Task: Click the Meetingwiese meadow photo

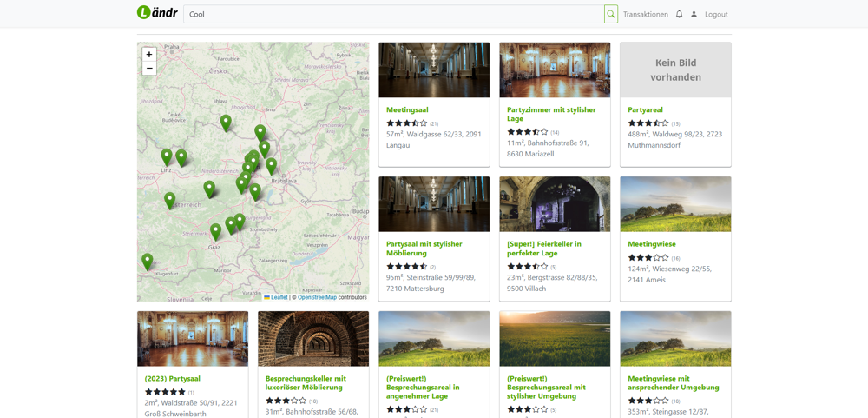Action: point(675,204)
